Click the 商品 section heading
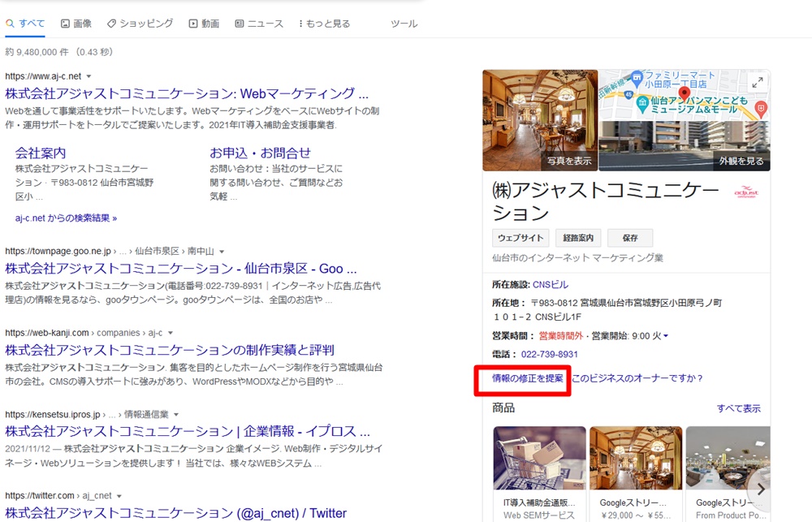 click(x=503, y=408)
